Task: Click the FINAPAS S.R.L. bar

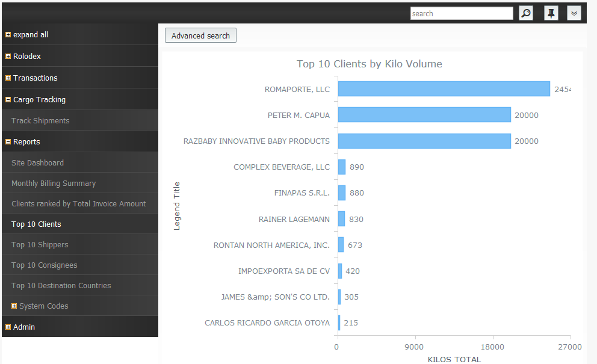Action: point(342,193)
